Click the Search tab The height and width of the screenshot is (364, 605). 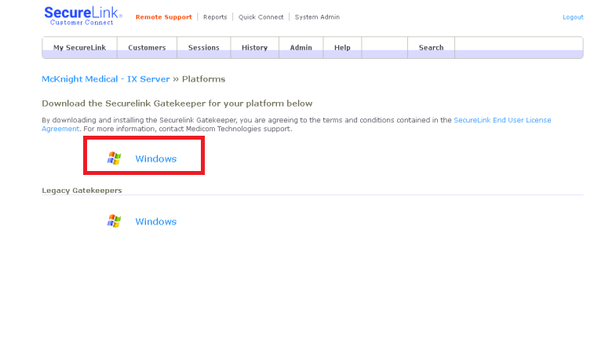[x=431, y=47]
